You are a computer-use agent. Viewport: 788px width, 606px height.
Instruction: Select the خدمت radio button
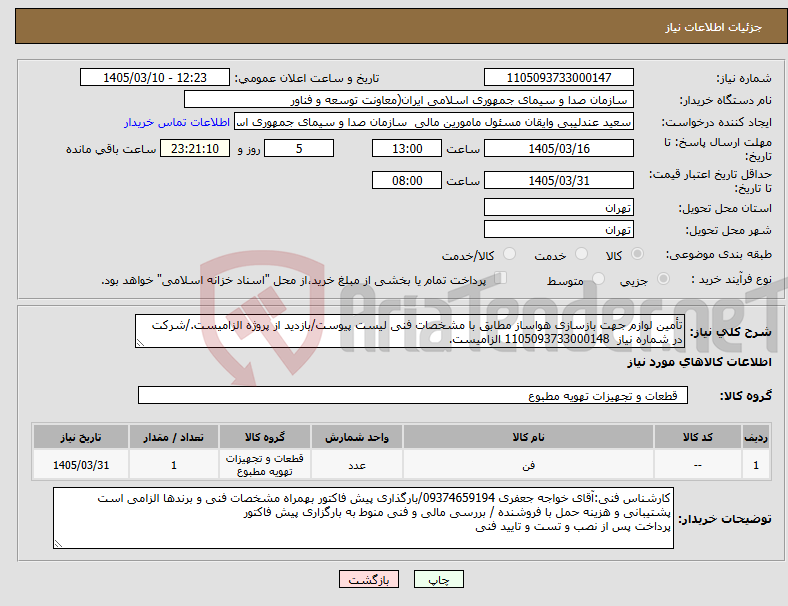point(581,254)
